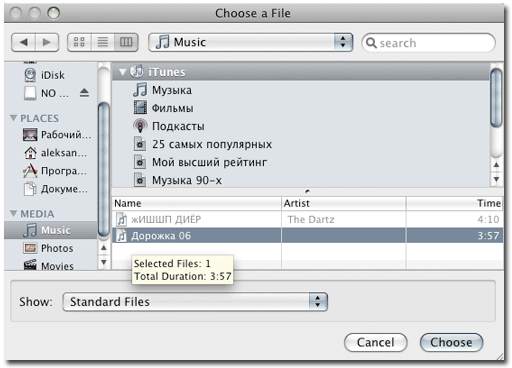Click the playlist pane scroll down arrow
The height and width of the screenshot is (368, 512).
coord(496,179)
